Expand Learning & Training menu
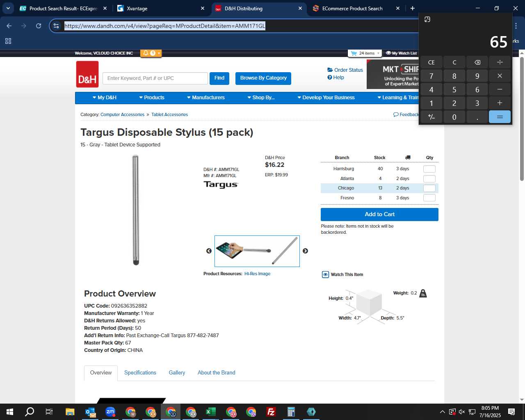The width and height of the screenshot is (525, 420). [x=398, y=98]
